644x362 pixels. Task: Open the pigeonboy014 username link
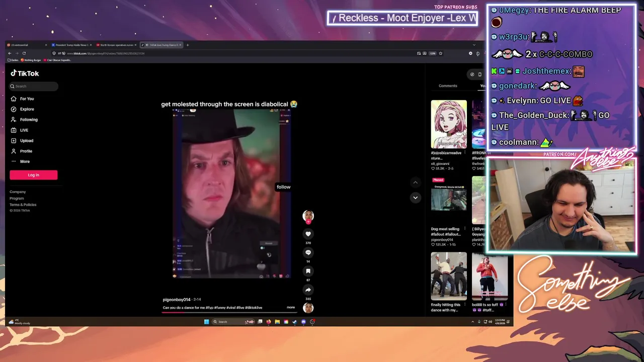(x=177, y=300)
